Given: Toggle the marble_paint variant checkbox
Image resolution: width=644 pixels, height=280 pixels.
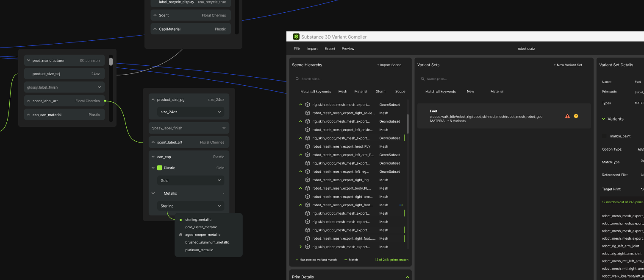Looking at the screenshot, I should (x=605, y=136).
